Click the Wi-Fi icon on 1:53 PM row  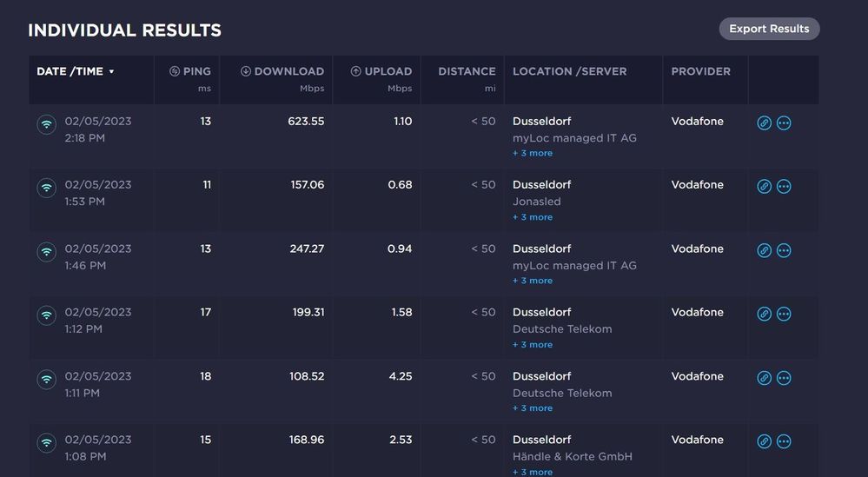click(47, 189)
